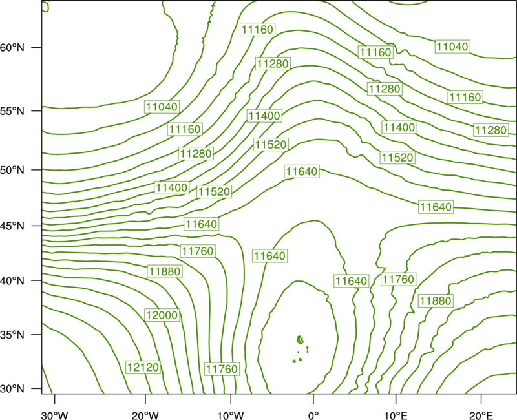The width and height of the screenshot is (517, 420).
Task: Click the 12000 contour label
Action: pos(162,315)
